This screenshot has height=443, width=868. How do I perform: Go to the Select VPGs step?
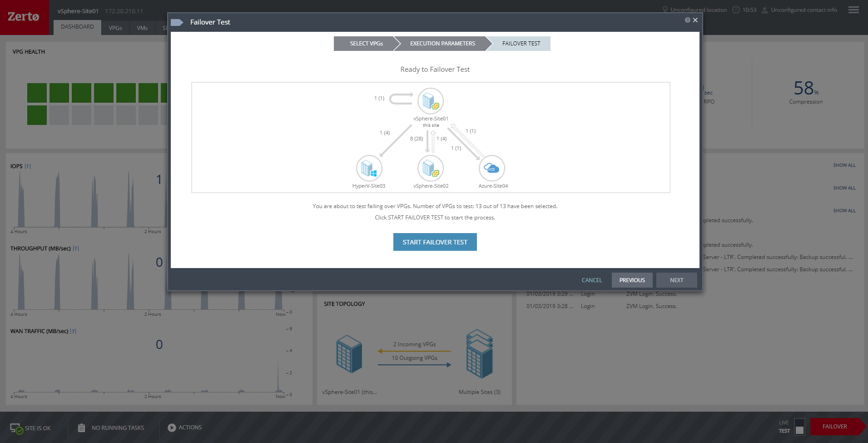tap(367, 44)
